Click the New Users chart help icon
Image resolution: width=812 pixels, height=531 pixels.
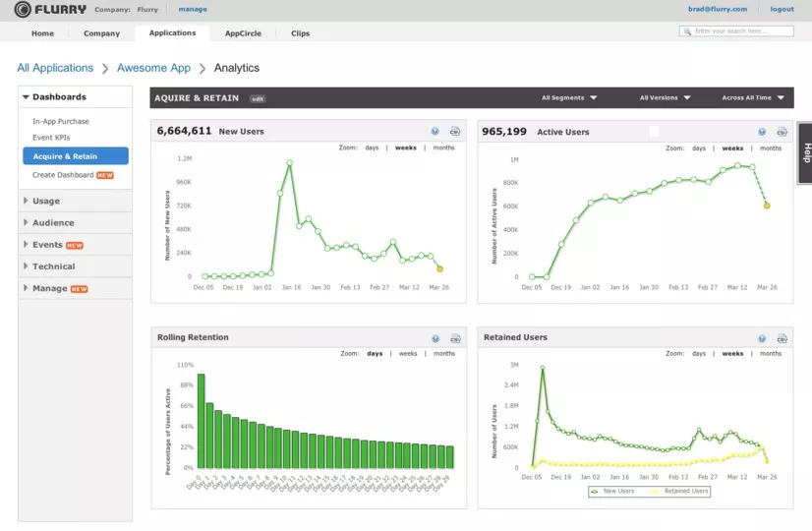435,132
